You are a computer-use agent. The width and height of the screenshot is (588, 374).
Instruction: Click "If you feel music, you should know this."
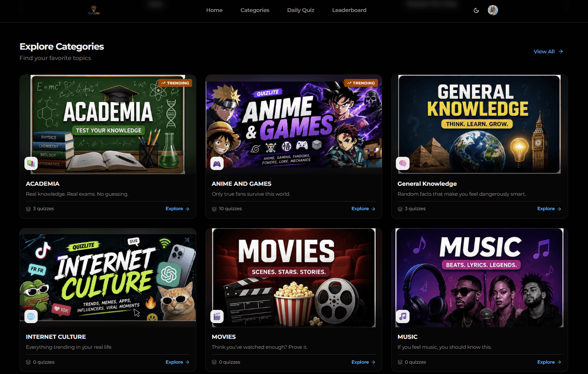pyautogui.click(x=445, y=347)
